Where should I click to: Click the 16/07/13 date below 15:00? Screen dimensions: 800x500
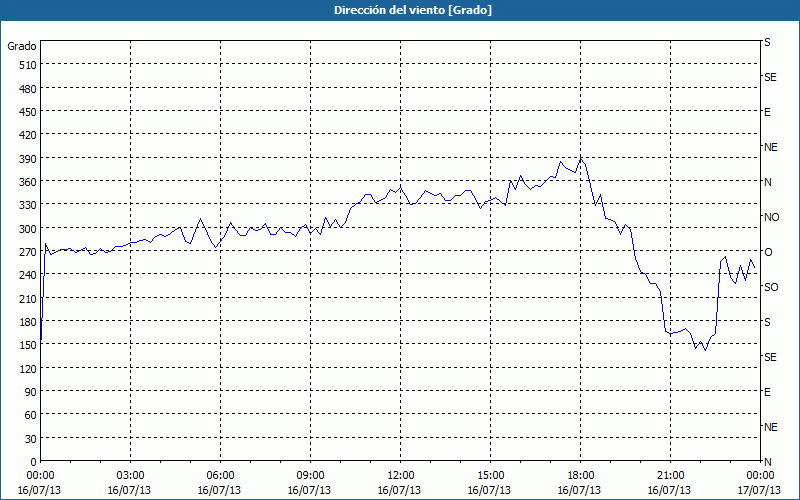489,490
